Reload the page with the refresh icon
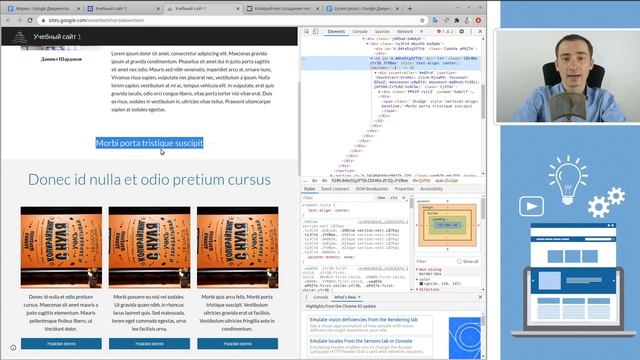The height and width of the screenshot is (360, 640). [30, 20]
